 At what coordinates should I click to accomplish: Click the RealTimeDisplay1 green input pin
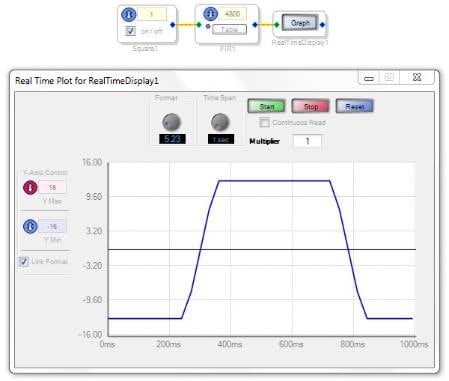(277, 25)
